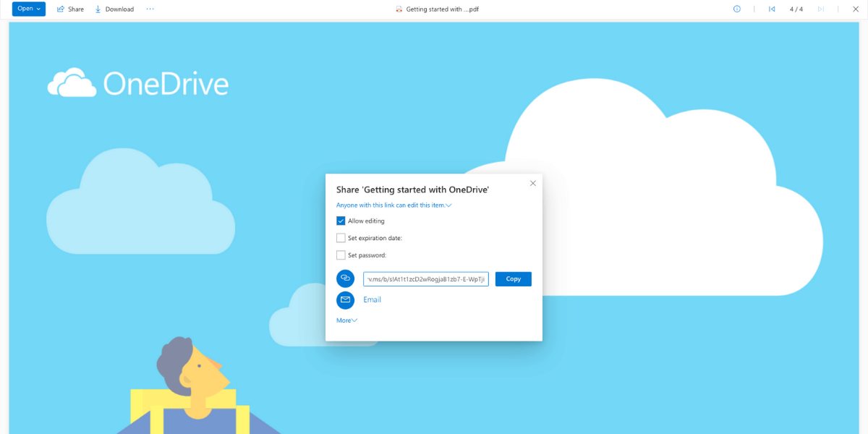Viewport: 868px width, 434px height.
Task: Expand More sharing options
Action: click(x=346, y=320)
